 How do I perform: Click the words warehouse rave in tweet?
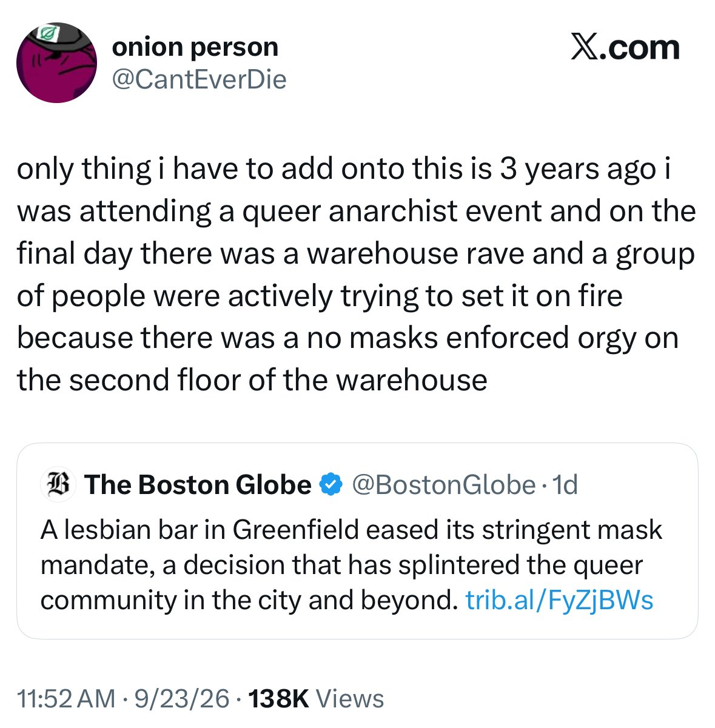point(415,253)
